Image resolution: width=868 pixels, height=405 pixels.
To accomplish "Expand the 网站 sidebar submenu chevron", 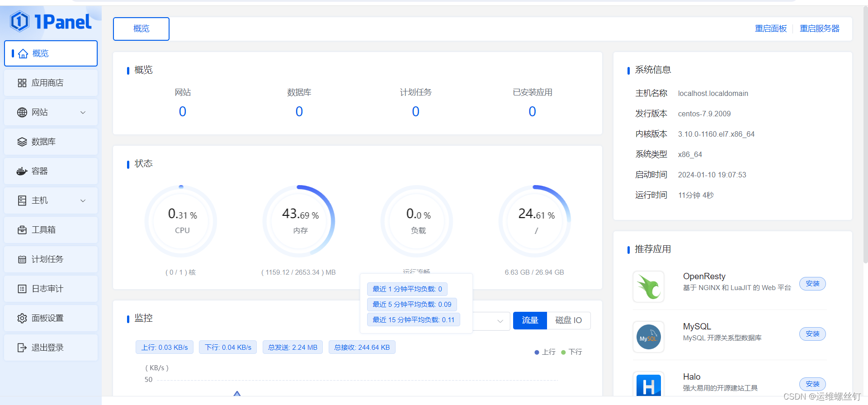I will 83,112.
